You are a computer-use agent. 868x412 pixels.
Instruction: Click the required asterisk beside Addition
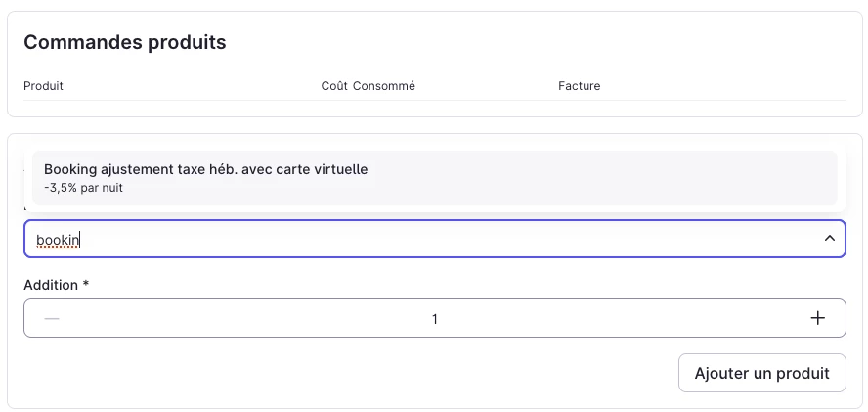click(x=86, y=285)
